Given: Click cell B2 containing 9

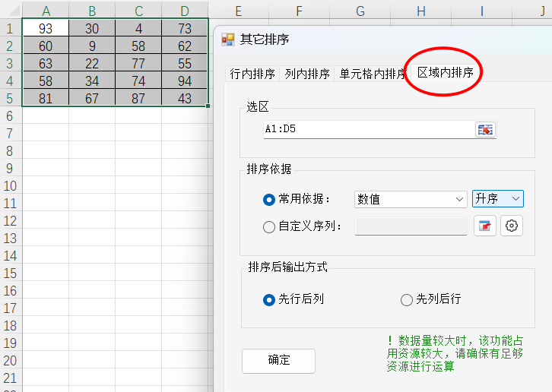Looking at the screenshot, I should pos(92,46).
